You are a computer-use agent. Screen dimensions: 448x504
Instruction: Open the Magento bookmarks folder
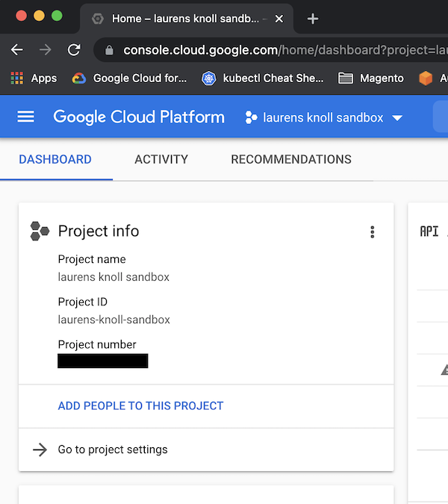pyautogui.click(x=371, y=78)
